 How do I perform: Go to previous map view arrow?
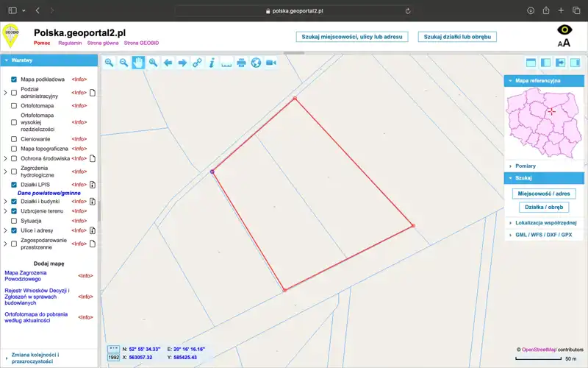(x=168, y=63)
